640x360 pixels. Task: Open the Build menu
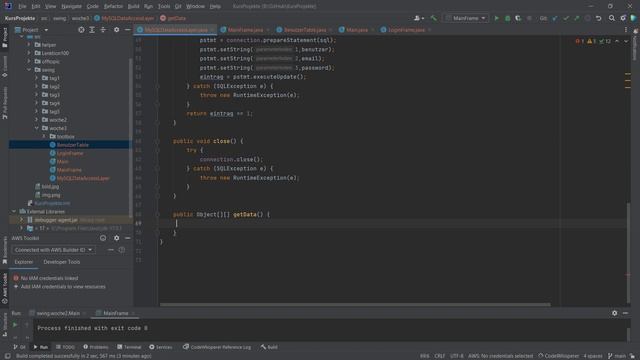coord(133,7)
